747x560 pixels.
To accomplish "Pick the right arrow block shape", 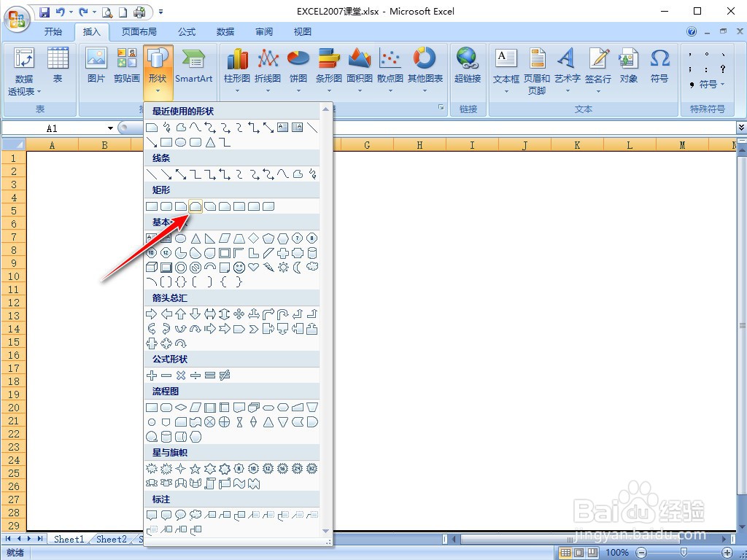I will coord(151,314).
